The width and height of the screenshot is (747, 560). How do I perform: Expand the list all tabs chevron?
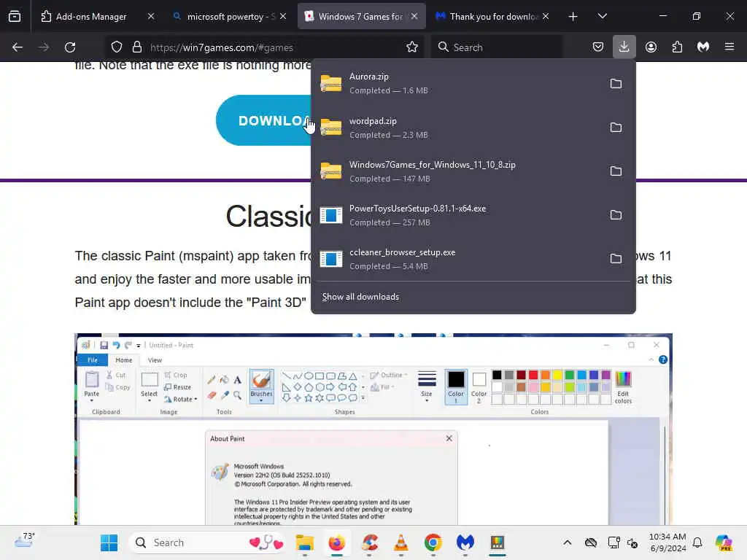[602, 17]
